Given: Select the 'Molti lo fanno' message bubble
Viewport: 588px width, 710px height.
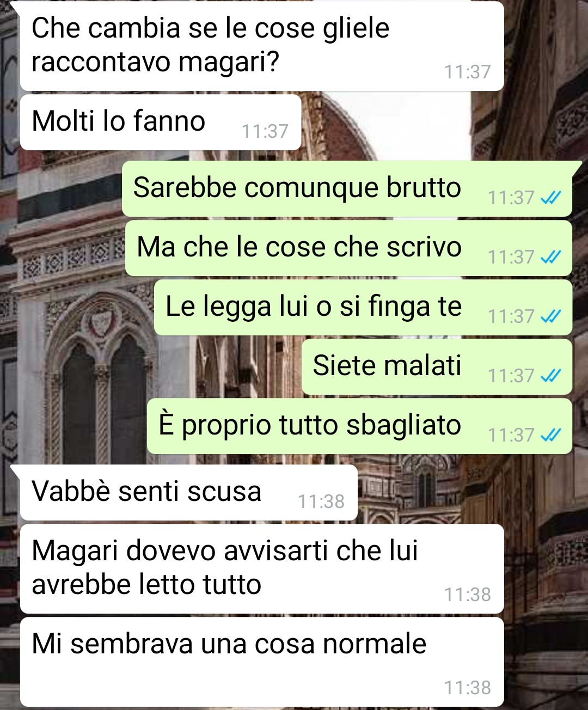Looking at the screenshot, I should (161, 122).
